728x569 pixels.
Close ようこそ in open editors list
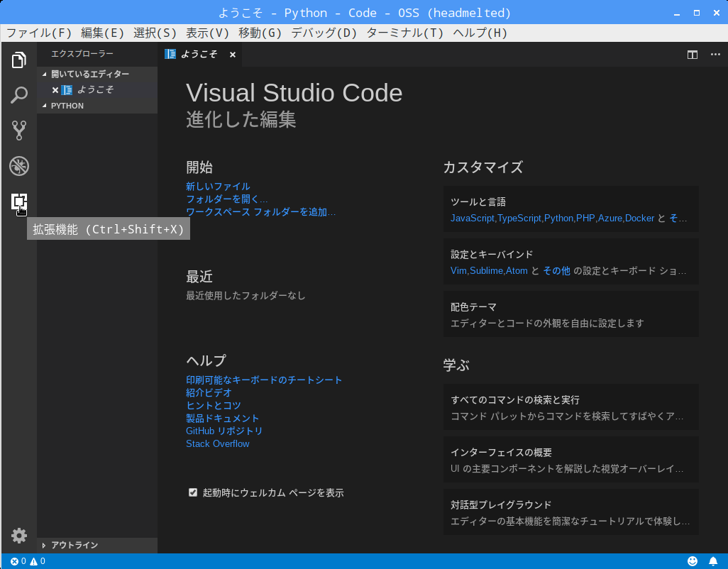(x=55, y=90)
